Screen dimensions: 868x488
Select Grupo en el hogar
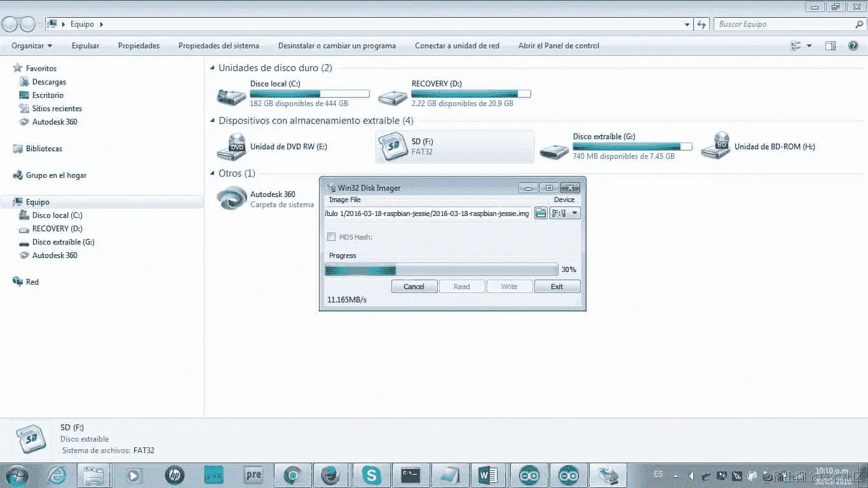coord(56,175)
